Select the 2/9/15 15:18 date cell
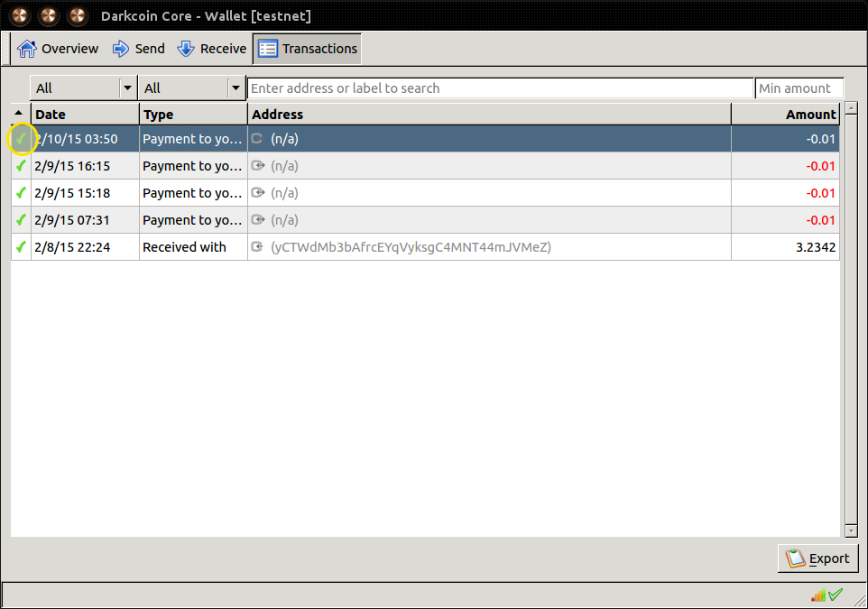The image size is (868, 609). point(85,193)
